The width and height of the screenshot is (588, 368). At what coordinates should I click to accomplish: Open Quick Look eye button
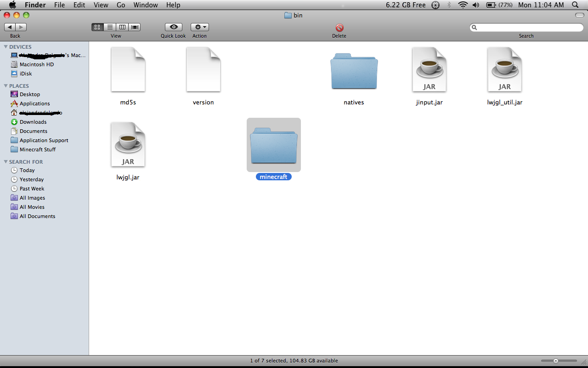click(174, 27)
